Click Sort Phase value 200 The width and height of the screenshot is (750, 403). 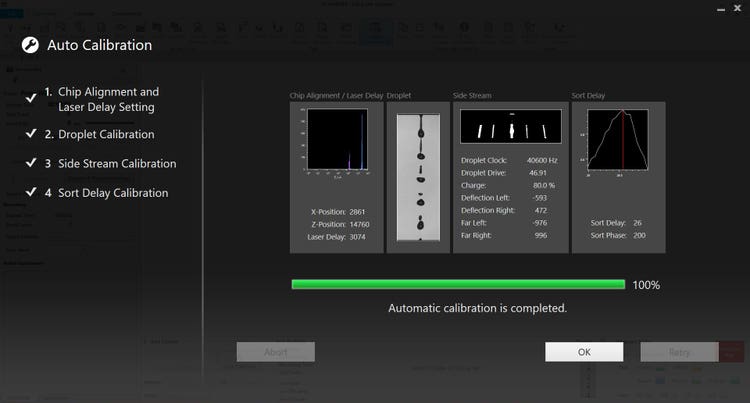click(x=639, y=235)
